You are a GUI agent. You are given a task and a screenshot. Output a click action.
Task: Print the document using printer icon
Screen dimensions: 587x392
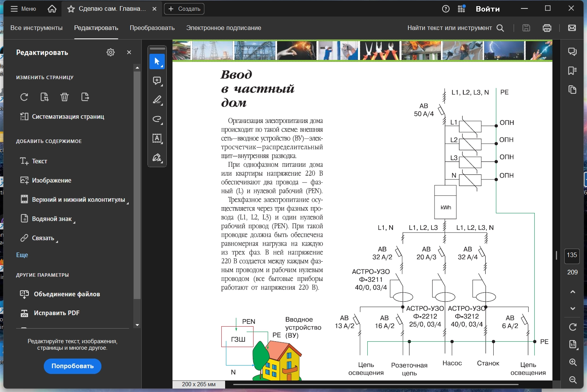(x=547, y=28)
